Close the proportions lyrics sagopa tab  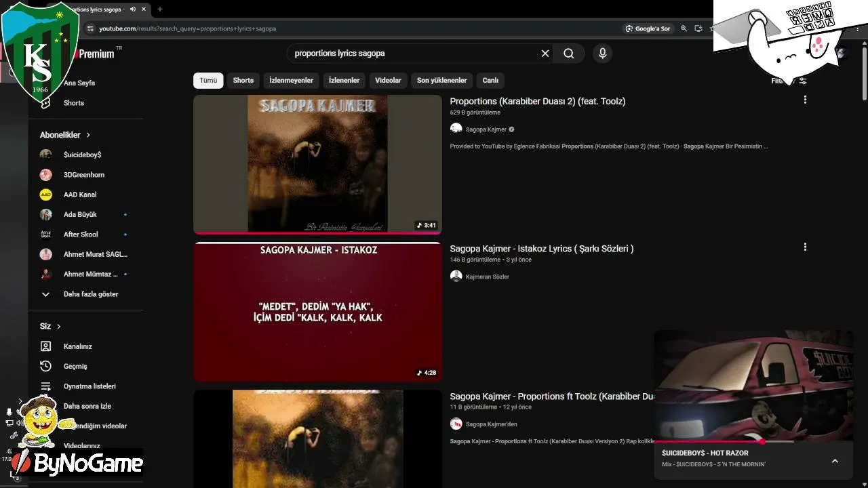(144, 9)
